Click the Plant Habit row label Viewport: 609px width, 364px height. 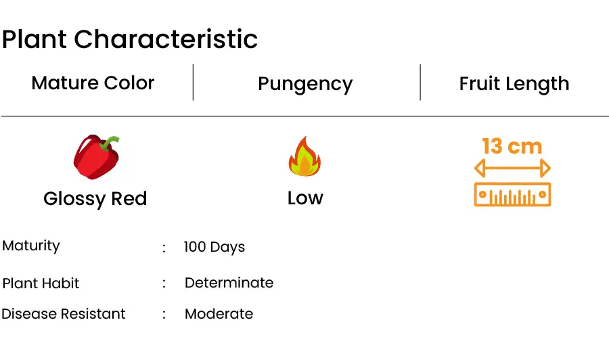(x=41, y=283)
